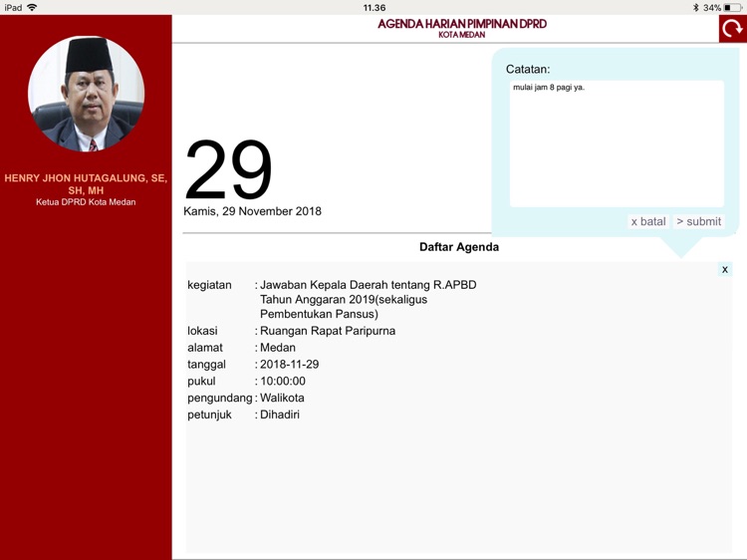Tap the Daftar Agenda heading
The height and width of the screenshot is (560, 747).
[x=459, y=247]
